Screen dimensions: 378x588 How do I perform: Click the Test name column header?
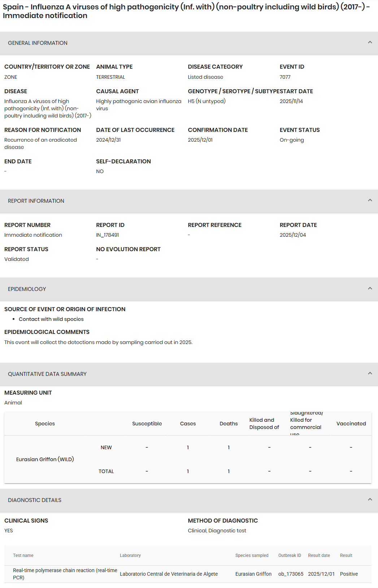click(23, 555)
